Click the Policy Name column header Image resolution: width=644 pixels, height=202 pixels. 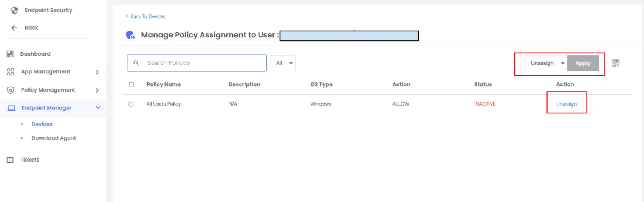pos(164,85)
